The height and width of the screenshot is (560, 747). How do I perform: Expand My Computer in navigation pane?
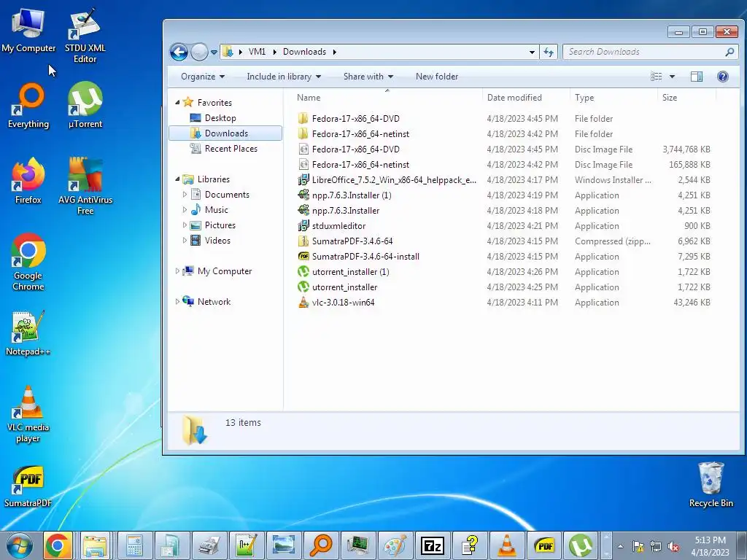(178, 271)
